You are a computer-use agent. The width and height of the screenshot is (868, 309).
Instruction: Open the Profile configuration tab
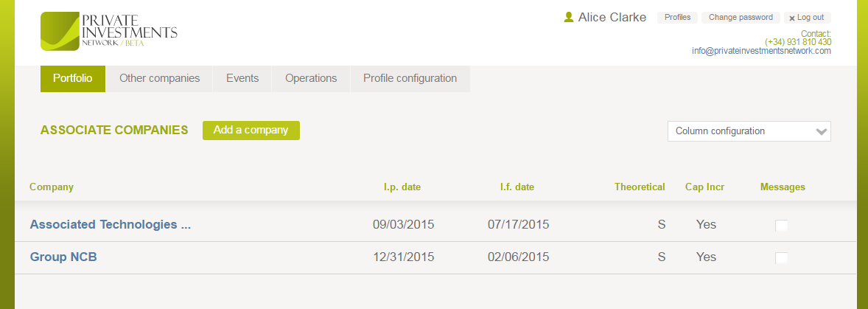(x=410, y=78)
